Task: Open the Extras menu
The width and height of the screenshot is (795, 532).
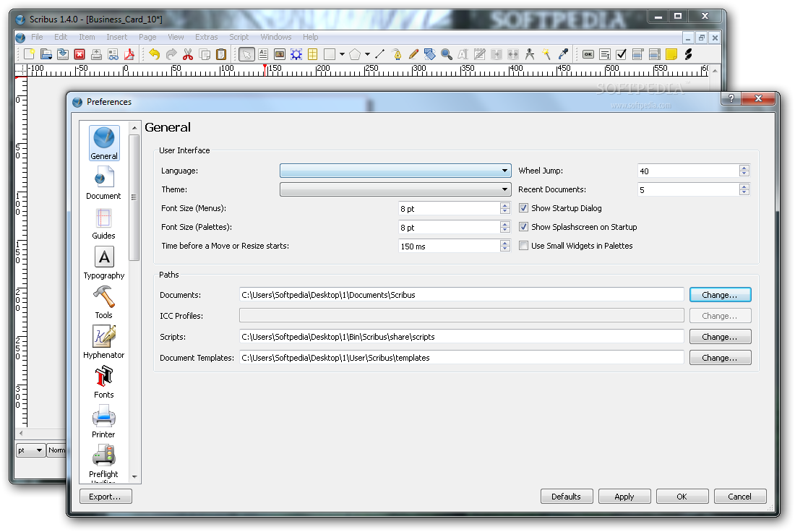Action: [207, 37]
